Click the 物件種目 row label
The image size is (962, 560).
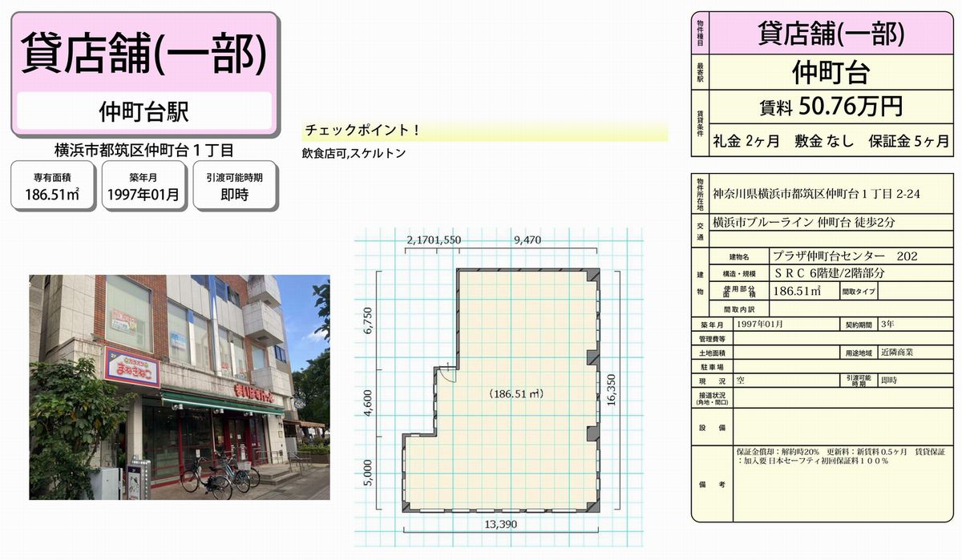click(x=700, y=34)
